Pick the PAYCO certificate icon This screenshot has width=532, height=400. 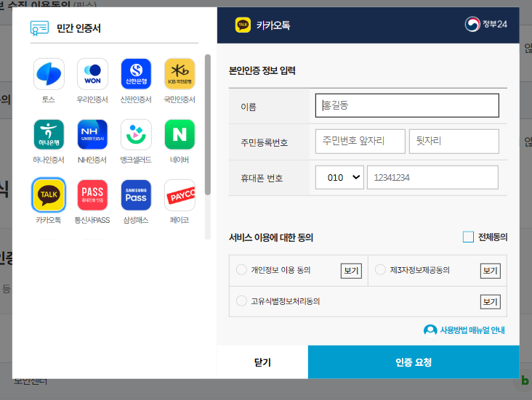click(180, 195)
